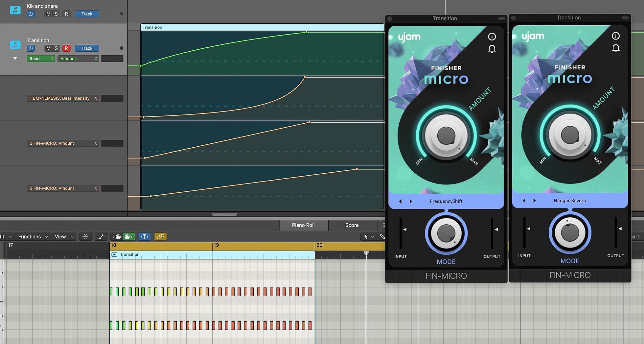Click the playhead marker in Piano Roll ruler
644x344 pixels.
(366, 253)
